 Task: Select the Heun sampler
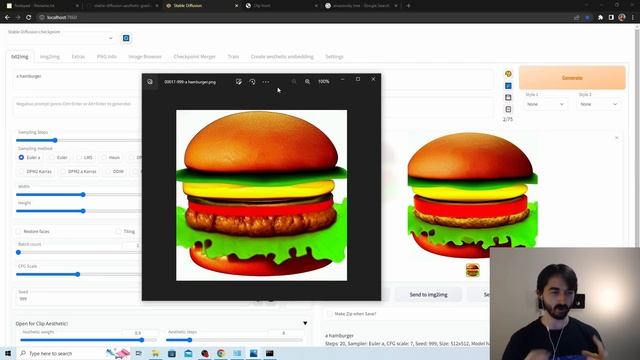(x=111, y=158)
